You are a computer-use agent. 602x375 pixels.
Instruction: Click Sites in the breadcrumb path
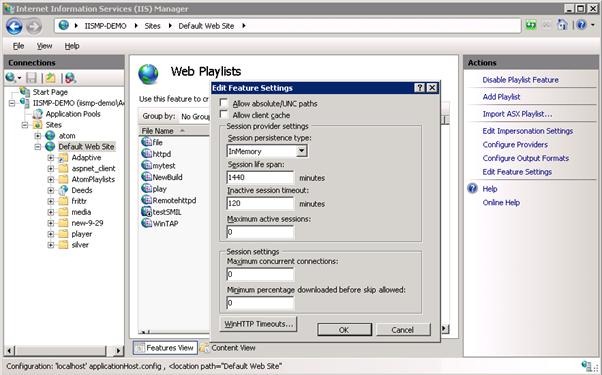coord(152,26)
